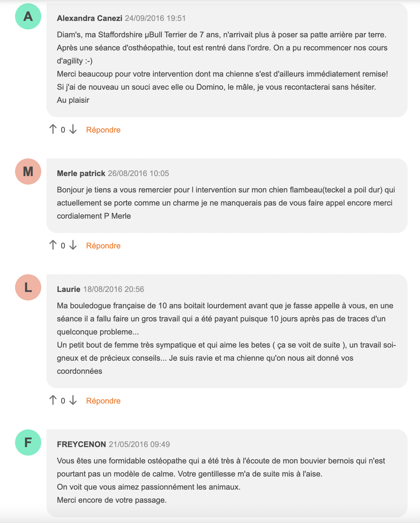This screenshot has height=523, width=420.
Task: Downvote Laurie's comment
Action: 73,400
